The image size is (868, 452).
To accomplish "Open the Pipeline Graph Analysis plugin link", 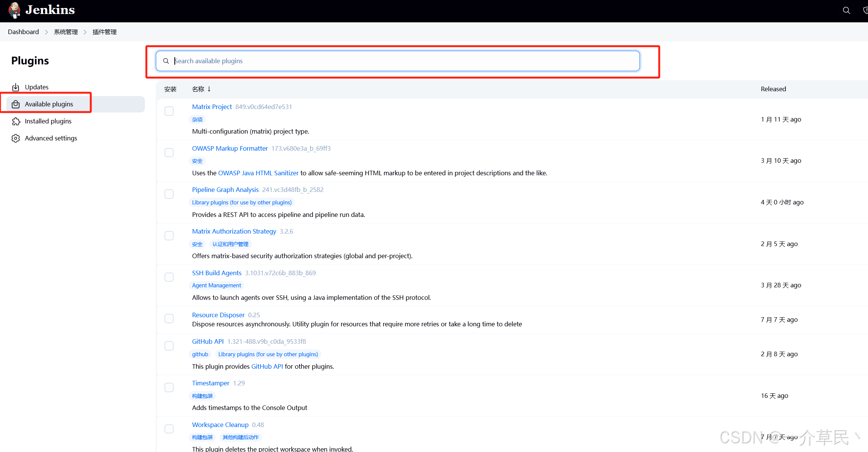I will (225, 190).
